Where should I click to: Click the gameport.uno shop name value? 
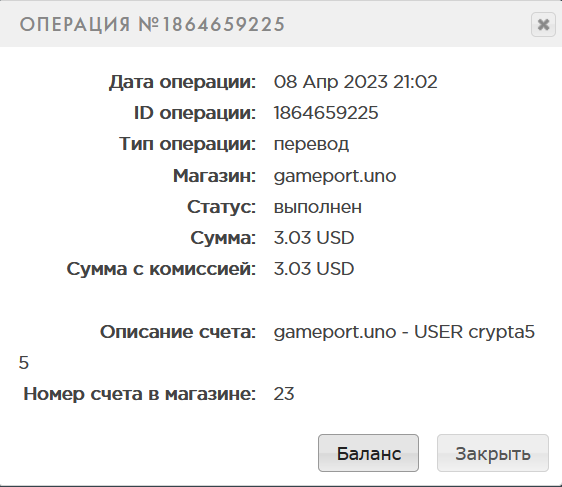pyautogui.click(x=335, y=176)
